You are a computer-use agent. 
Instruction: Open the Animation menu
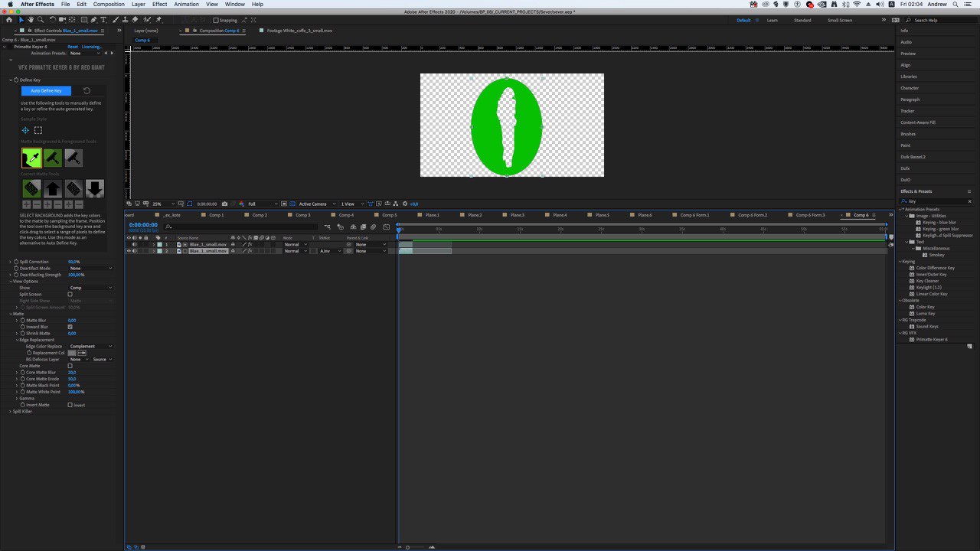[x=186, y=4]
